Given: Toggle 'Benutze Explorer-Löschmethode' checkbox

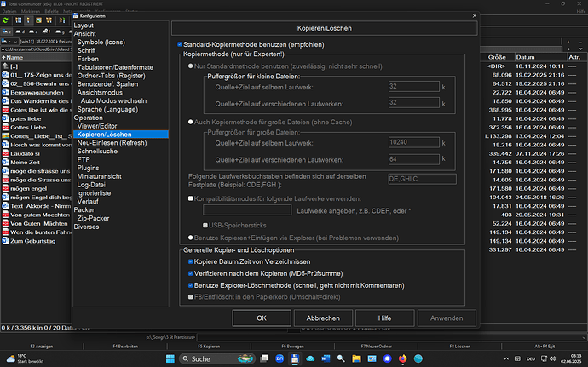Looking at the screenshot, I should click(x=191, y=285).
